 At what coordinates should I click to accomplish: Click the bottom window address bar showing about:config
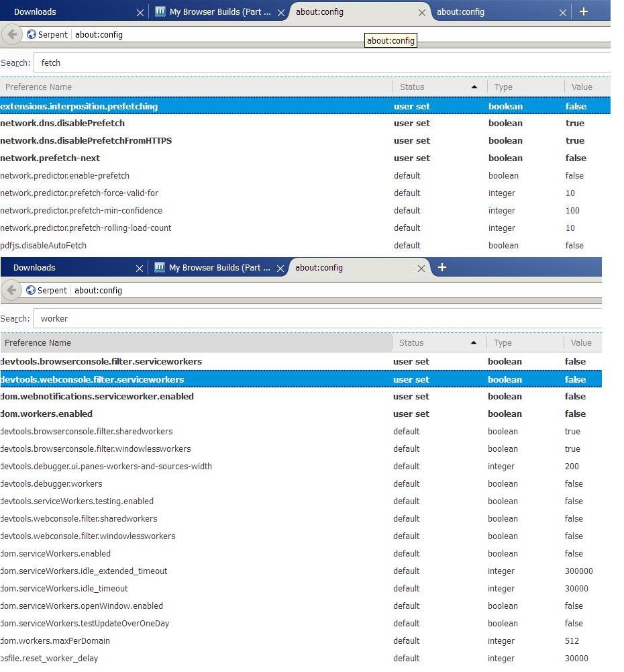336,290
